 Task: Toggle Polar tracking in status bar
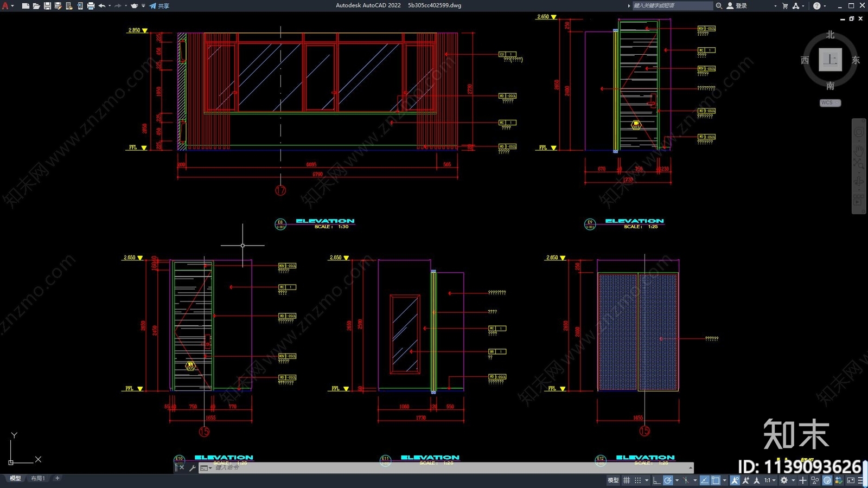click(668, 480)
